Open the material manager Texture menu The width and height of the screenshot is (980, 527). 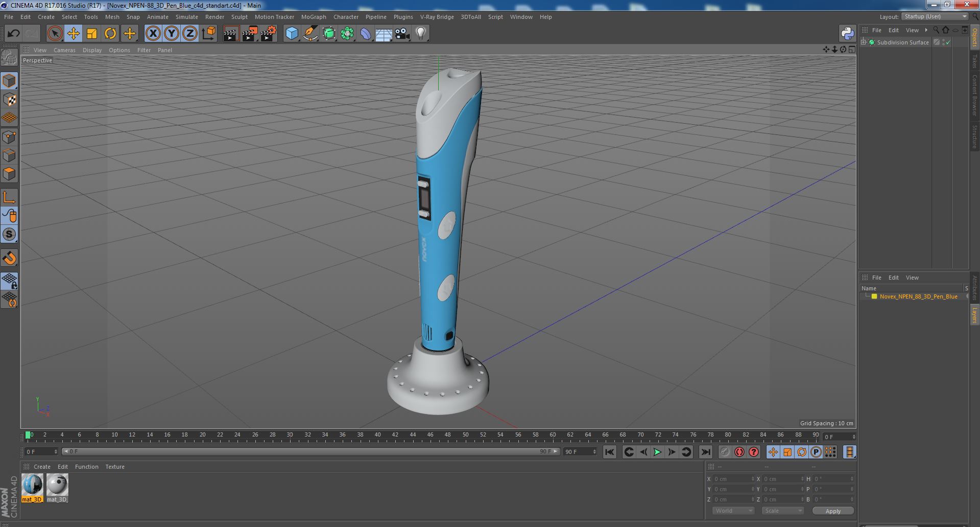click(115, 467)
